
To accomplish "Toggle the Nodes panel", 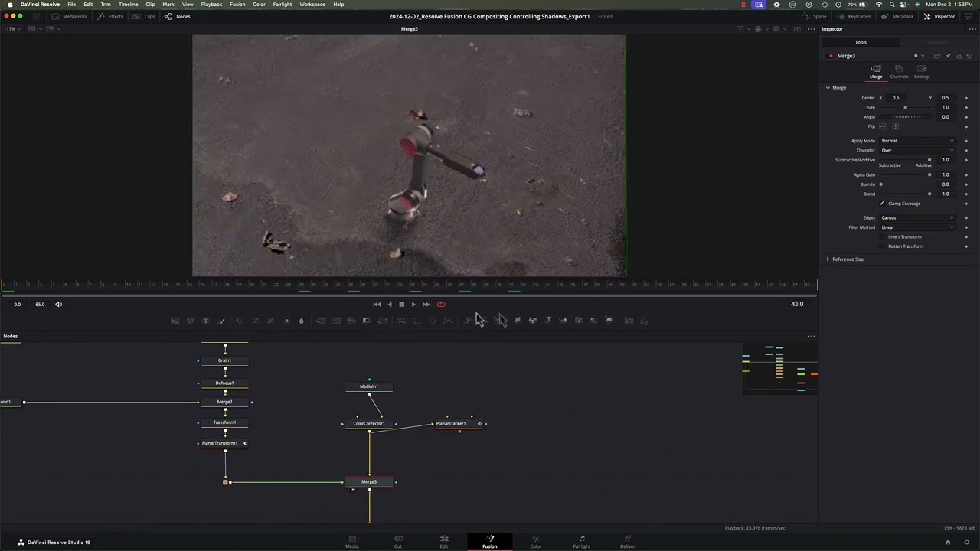I will [178, 16].
